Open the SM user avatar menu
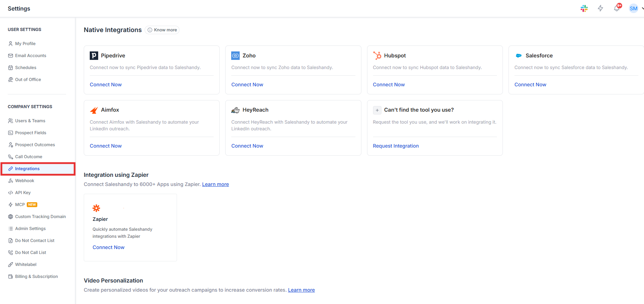This screenshot has height=304, width=644. click(633, 8)
